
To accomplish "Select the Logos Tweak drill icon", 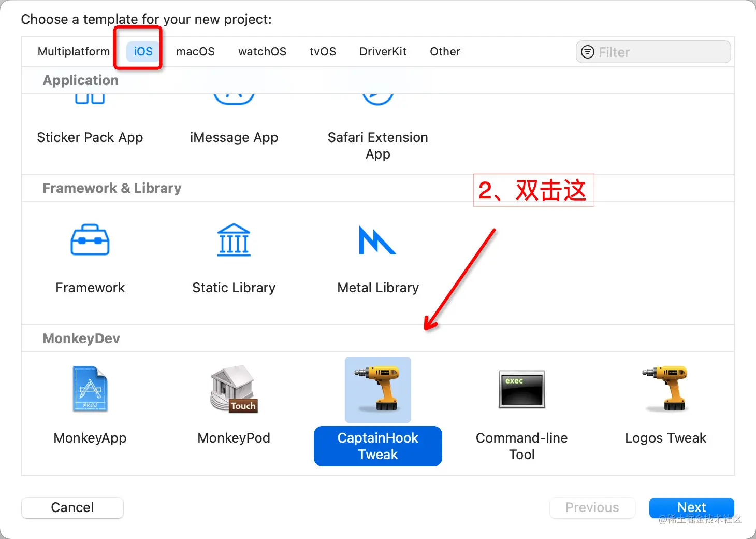I will click(x=666, y=389).
